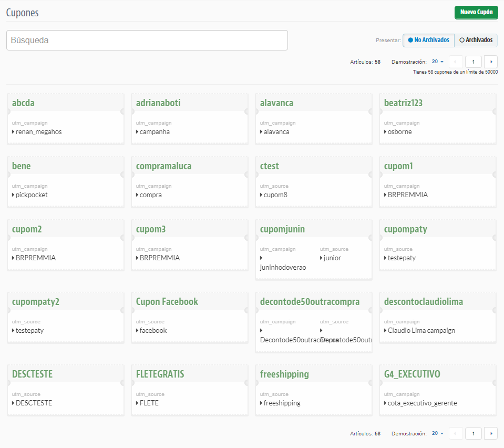Click the top previous page arrow

click(455, 62)
